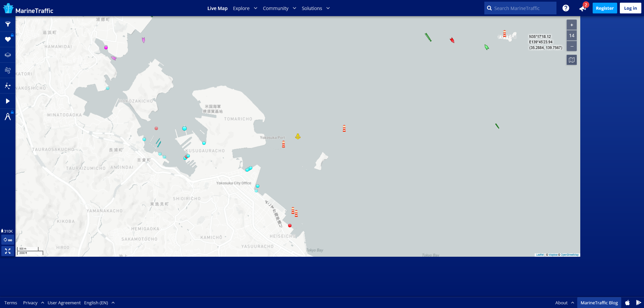Expand the Community dropdown chevron
Image resolution: width=644 pixels, height=308 pixels.
294,8
